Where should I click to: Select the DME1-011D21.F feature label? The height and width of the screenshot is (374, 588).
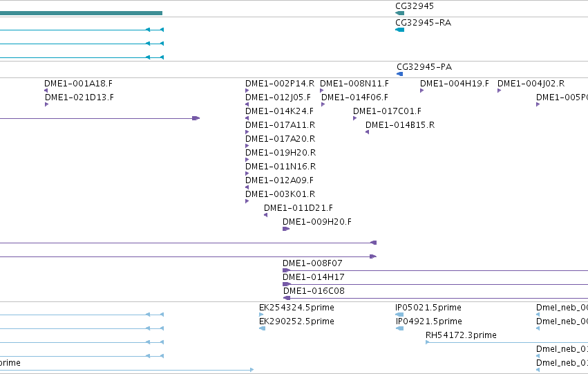[298, 208]
